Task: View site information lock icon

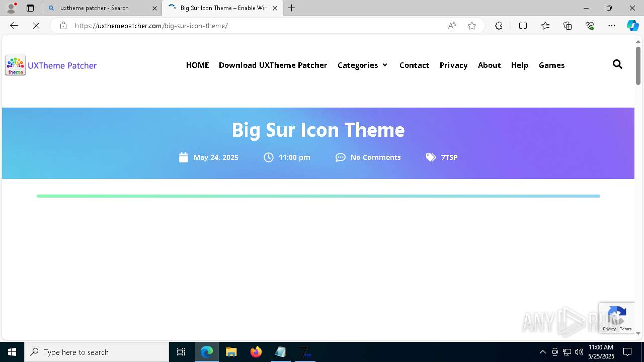Action: point(63,26)
